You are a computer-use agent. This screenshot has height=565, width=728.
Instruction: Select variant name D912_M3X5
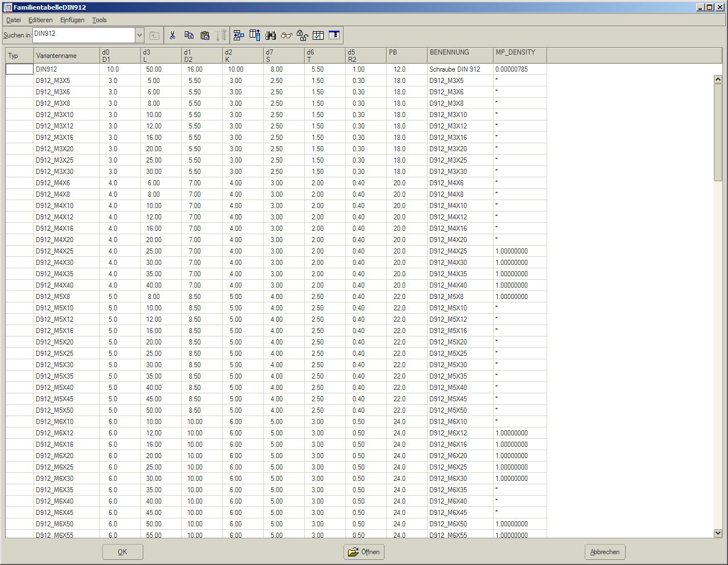67,81
